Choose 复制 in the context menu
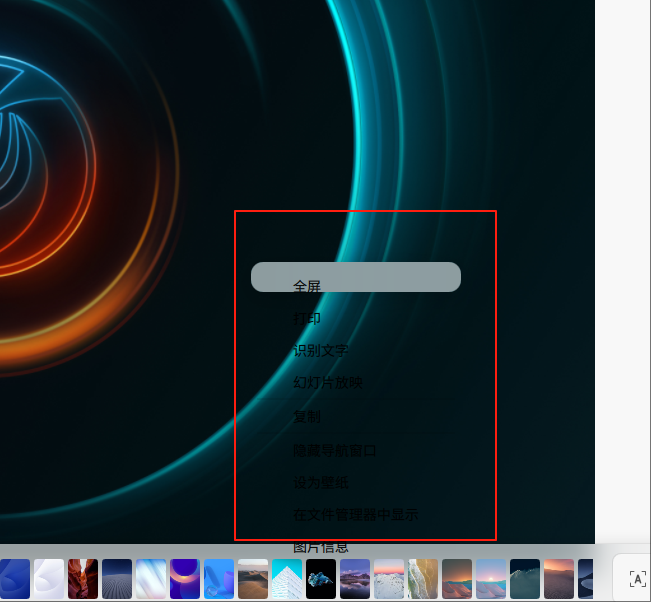The height and width of the screenshot is (602, 651). 307,416
